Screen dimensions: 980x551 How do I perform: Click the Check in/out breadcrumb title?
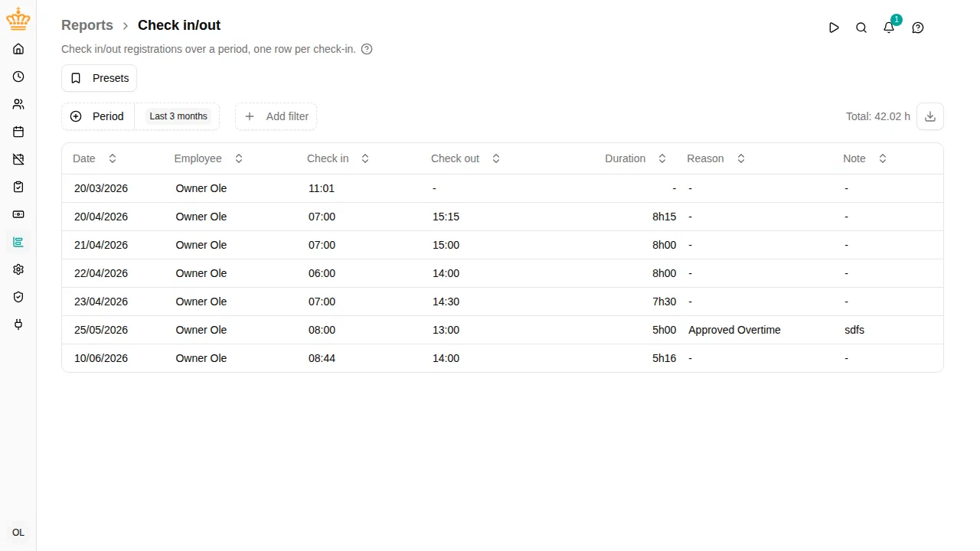[x=179, y=25]
